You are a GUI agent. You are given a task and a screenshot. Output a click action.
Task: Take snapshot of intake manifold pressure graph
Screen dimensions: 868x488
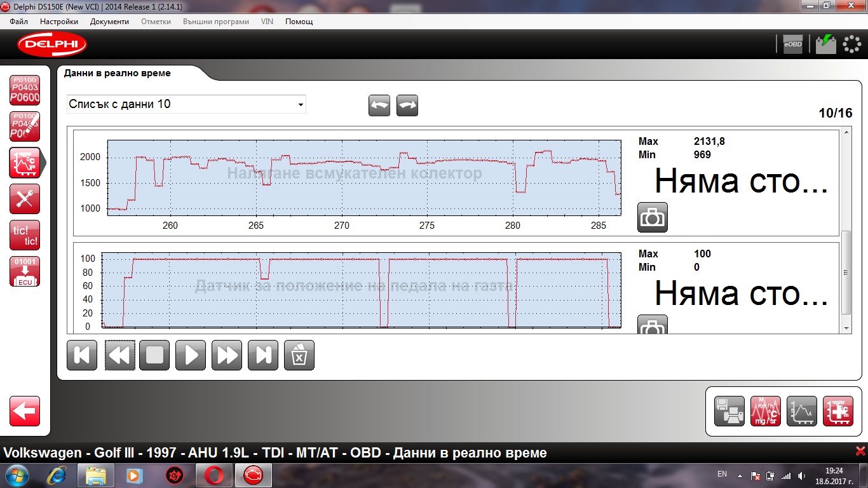[x=653, y=217]
